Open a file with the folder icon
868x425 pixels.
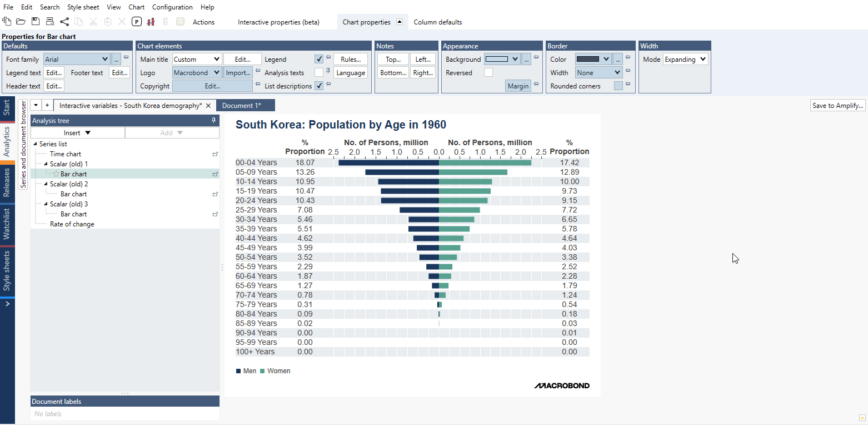21,22
